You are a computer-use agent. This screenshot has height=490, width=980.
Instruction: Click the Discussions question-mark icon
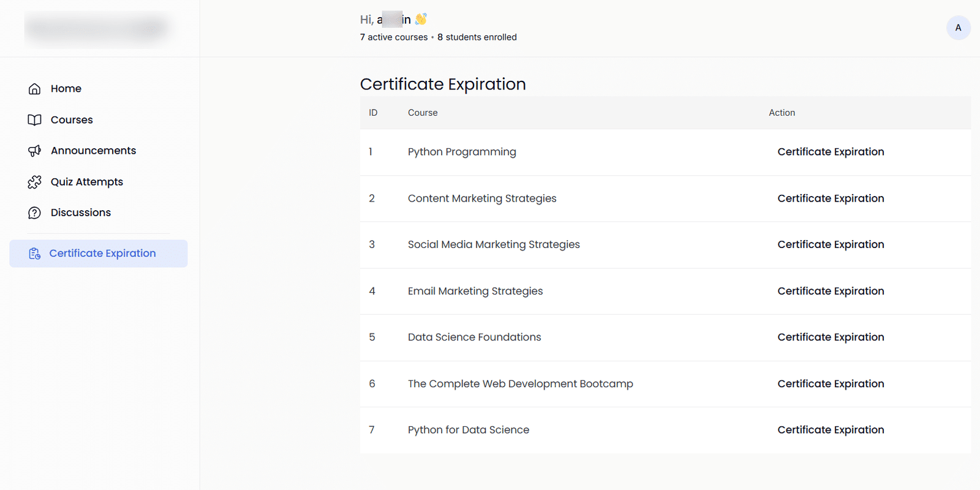[x=34, y=213]
